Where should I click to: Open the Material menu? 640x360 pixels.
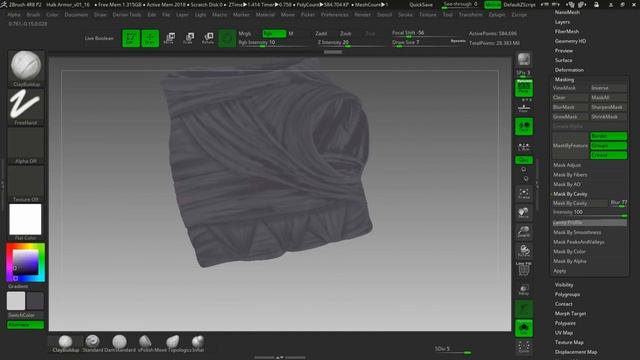pyautogui.click(x=265, y=15)
